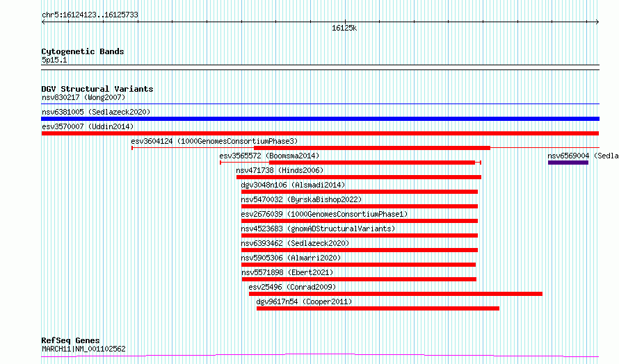619x364 pixels.
Task: Click the red bar under esv25496
Action: point(396,294)
